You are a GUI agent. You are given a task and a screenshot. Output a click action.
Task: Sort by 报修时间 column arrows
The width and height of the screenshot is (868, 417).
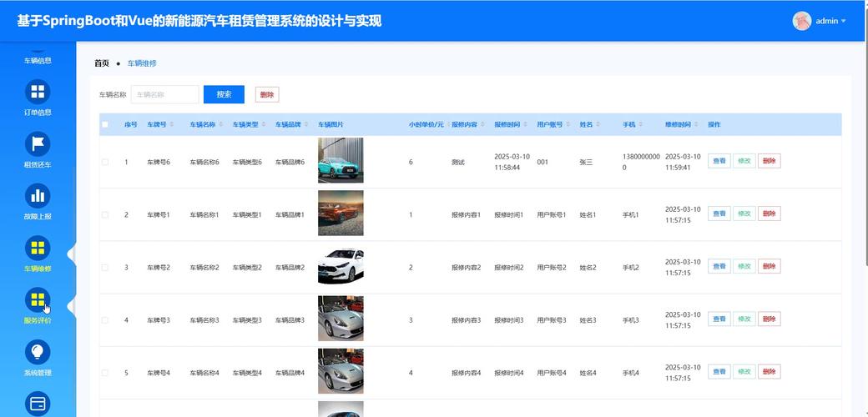point(525,125)
